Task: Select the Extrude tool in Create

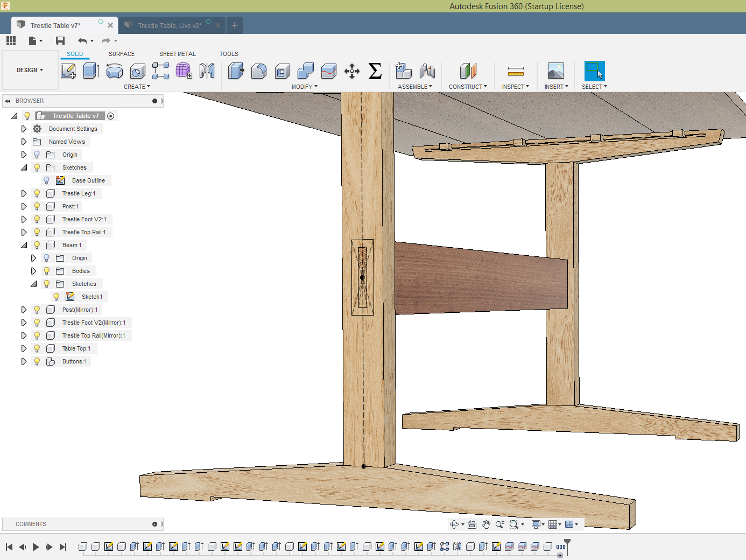Action: [x=91, y=71]
